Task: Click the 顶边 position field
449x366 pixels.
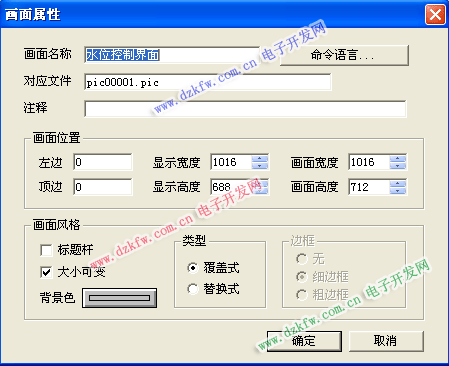Action: click(x=103, y=187)
